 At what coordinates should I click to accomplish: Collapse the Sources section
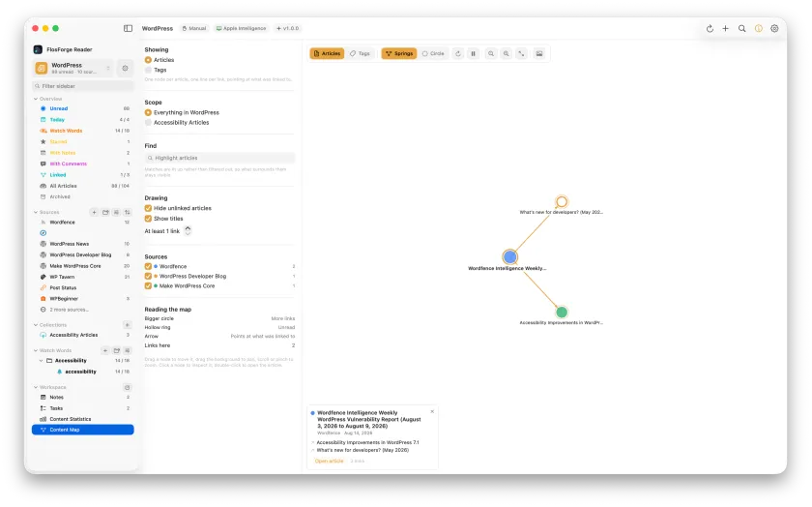coord(36,212)
